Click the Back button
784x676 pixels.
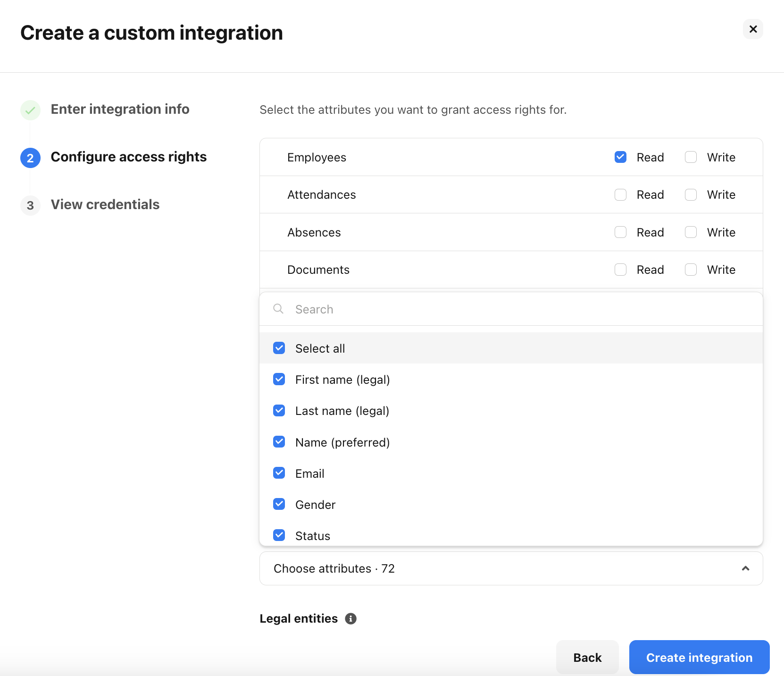587,657
